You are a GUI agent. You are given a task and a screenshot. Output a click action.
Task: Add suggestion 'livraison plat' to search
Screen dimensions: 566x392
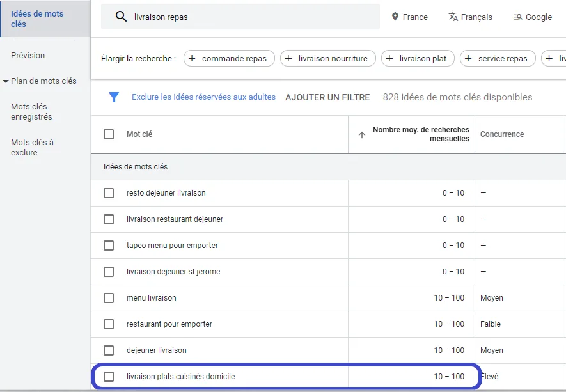(x=418, y=58)
